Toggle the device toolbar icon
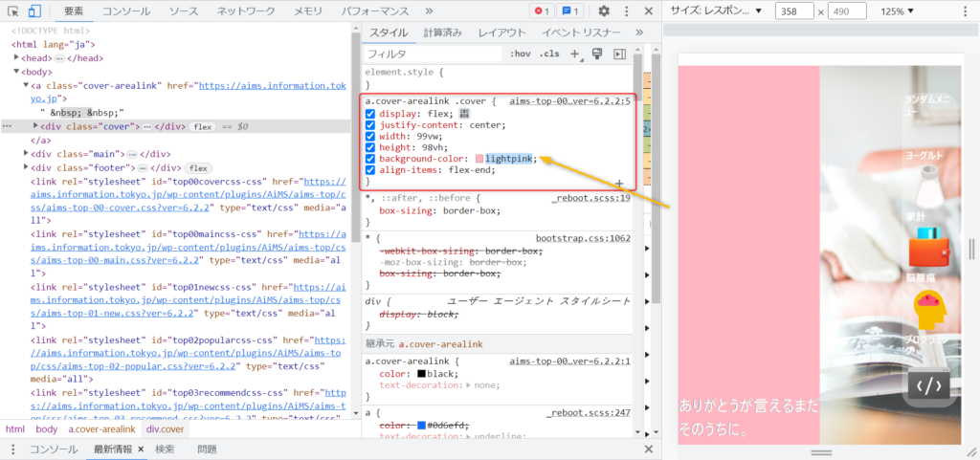 coord(33,11)
